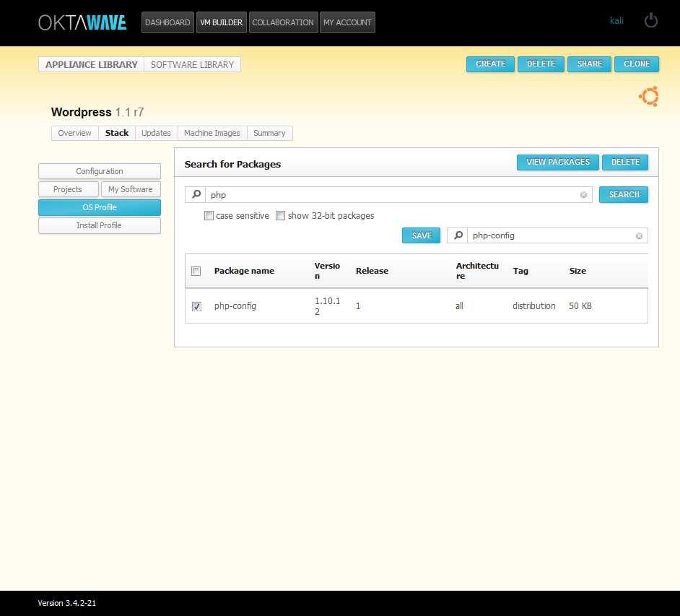Click the kali username link
680x616 pixels.
616,20
